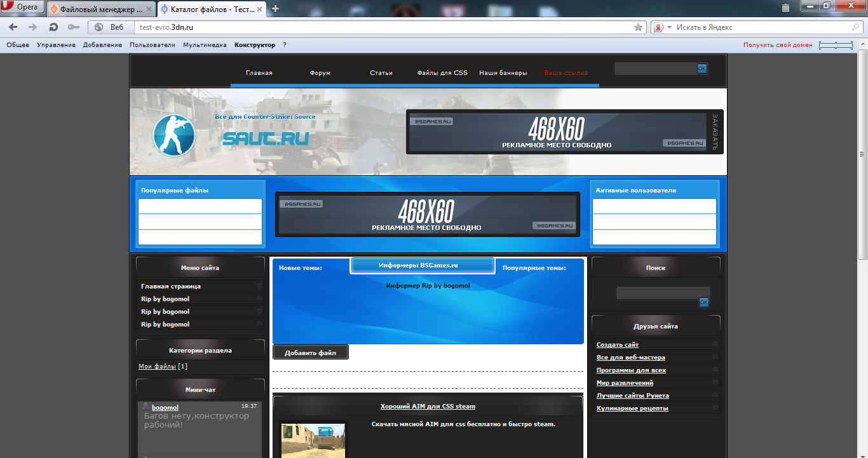
Task: Close the Каталог файлов tab
Action: point(260,9)
